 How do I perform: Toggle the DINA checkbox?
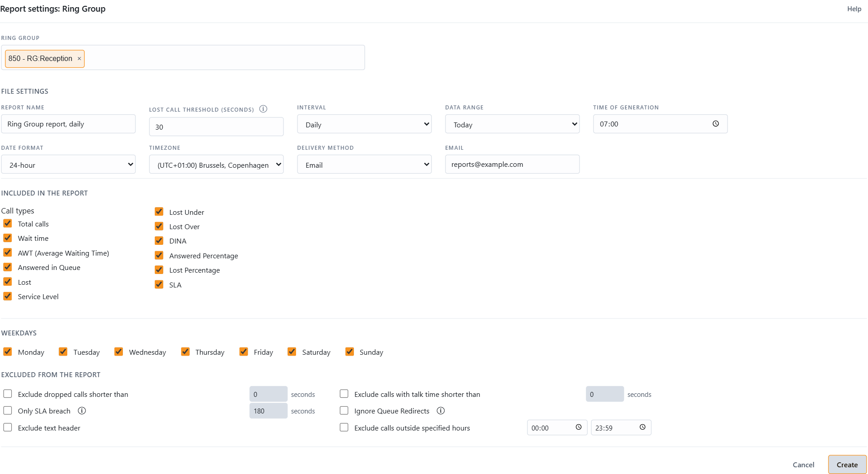tap(159, 241)
